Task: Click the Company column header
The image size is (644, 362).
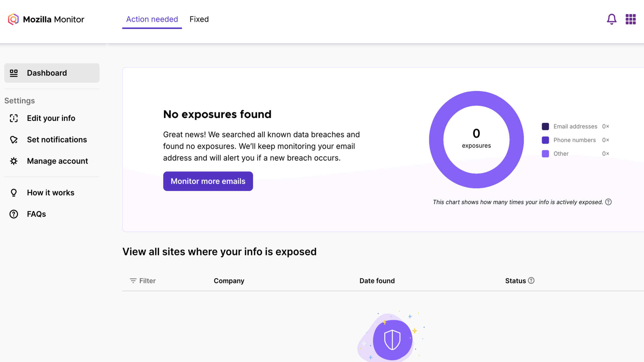Action: pos(229,281)
